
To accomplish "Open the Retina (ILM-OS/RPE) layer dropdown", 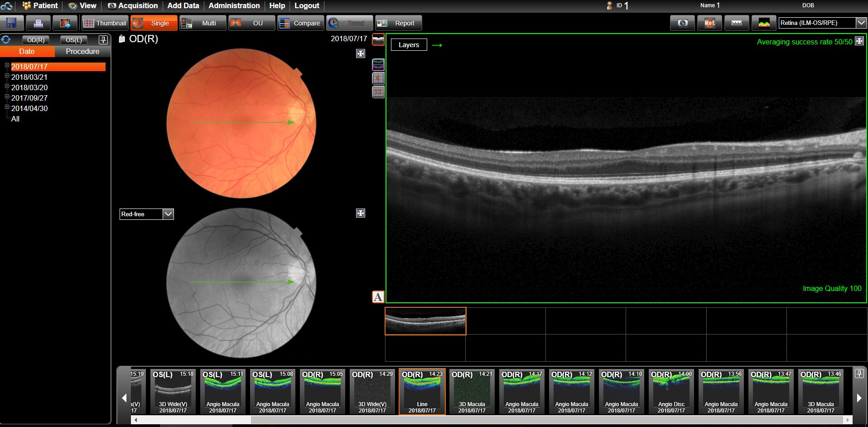I will point(861,23).
